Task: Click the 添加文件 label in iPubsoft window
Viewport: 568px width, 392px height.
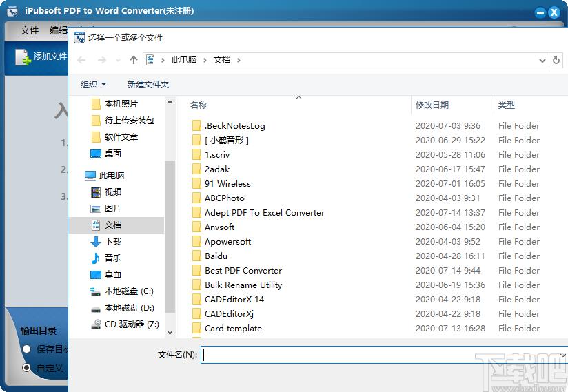Action: 50,56
